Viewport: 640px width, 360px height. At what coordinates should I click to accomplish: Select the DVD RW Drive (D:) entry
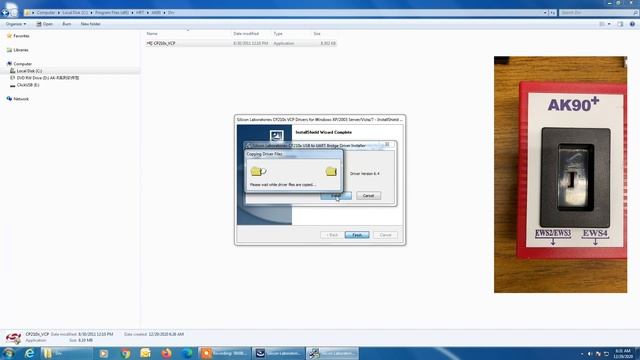click(x=48, y=78)
